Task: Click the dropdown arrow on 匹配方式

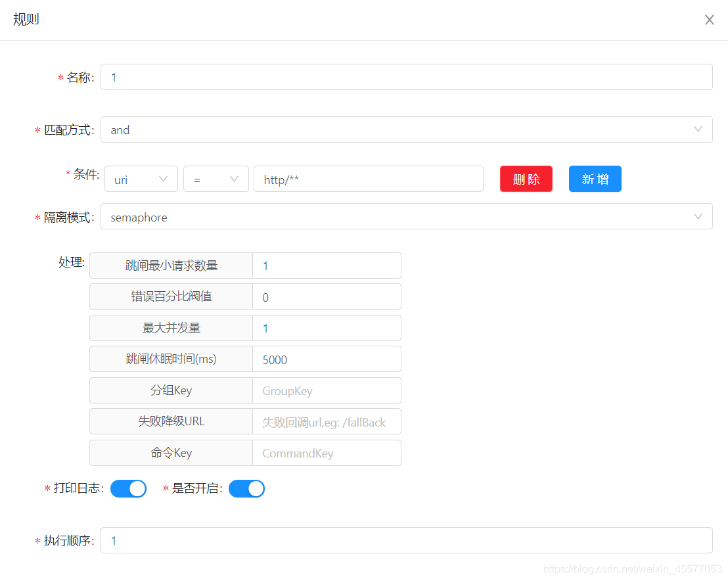Action: click(x=698, y=129)
